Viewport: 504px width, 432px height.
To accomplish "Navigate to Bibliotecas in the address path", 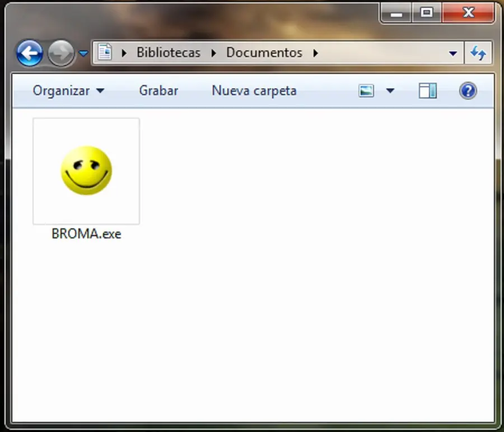I will 169,53.
